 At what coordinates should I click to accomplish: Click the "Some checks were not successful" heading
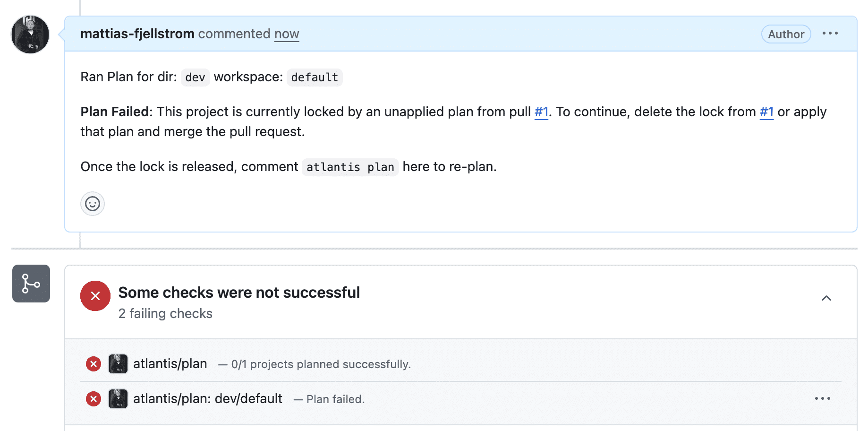click(239, 293)
